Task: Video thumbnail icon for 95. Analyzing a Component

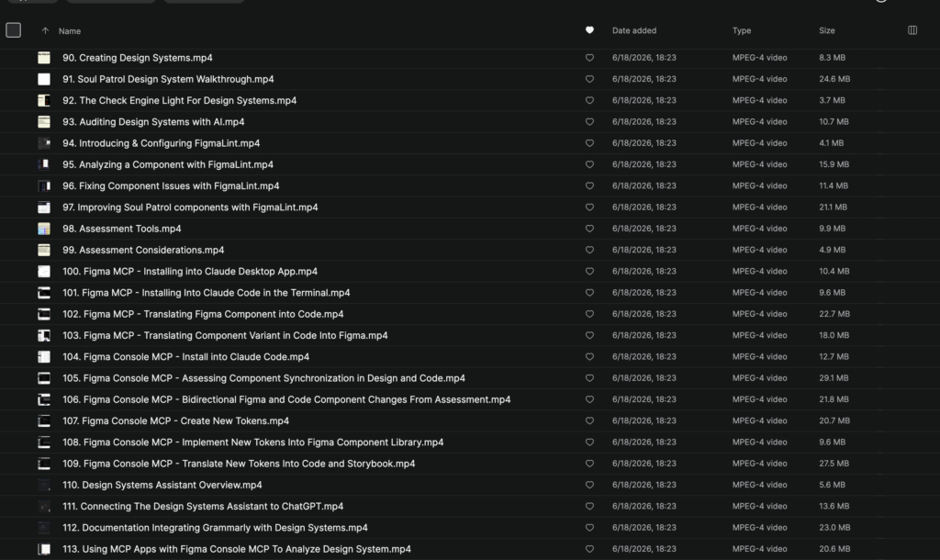Action: (44, 164)
